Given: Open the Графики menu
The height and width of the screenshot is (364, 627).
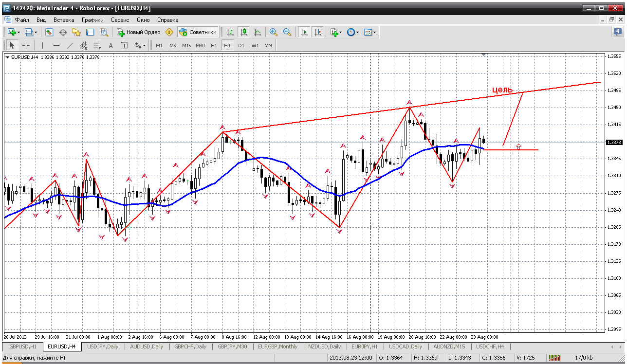Looking at the screenshot, I should (x=92, y=20).
